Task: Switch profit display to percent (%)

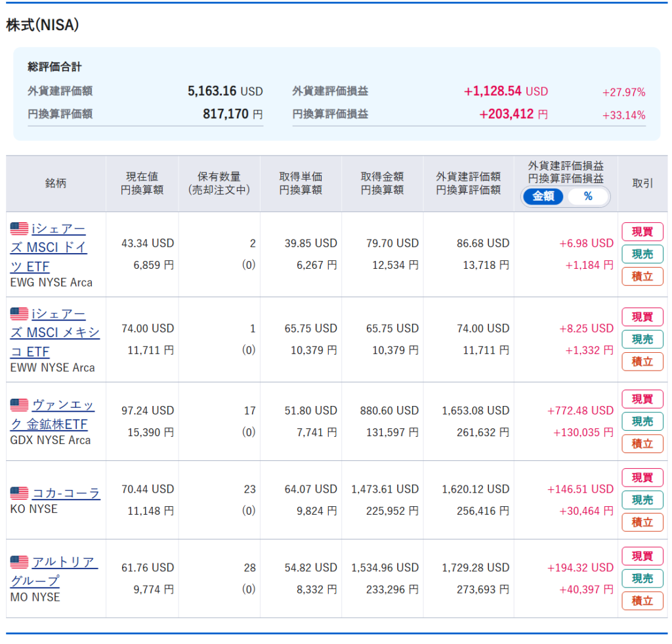Action: (x=587, y=196)
